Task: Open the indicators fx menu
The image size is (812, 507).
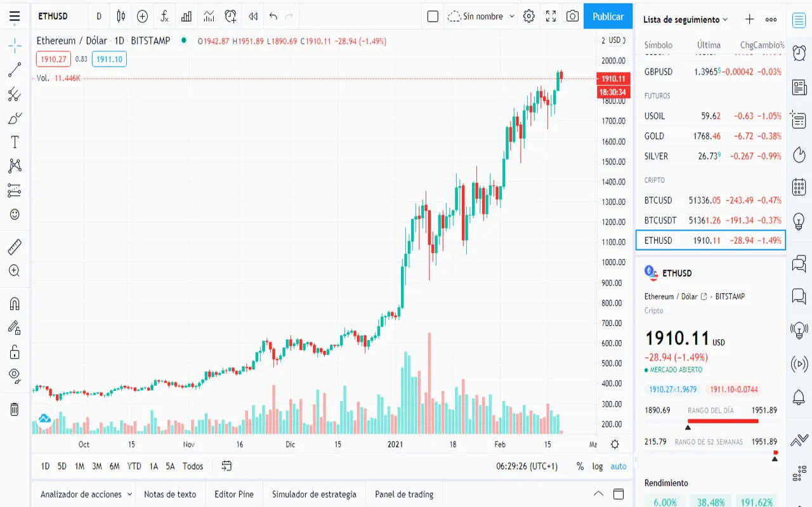Action: (164, 16)
